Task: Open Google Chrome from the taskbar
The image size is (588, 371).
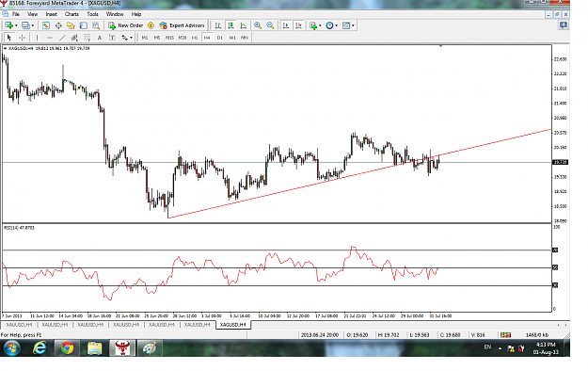Action: coord(67,348)
